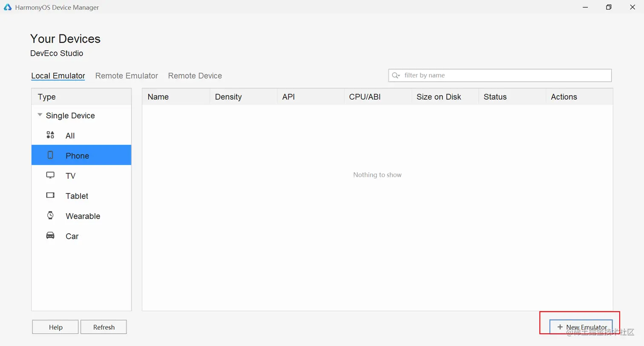The image size is (644, 346).
Task: Click the Actions column header
Action: (579, 97)
